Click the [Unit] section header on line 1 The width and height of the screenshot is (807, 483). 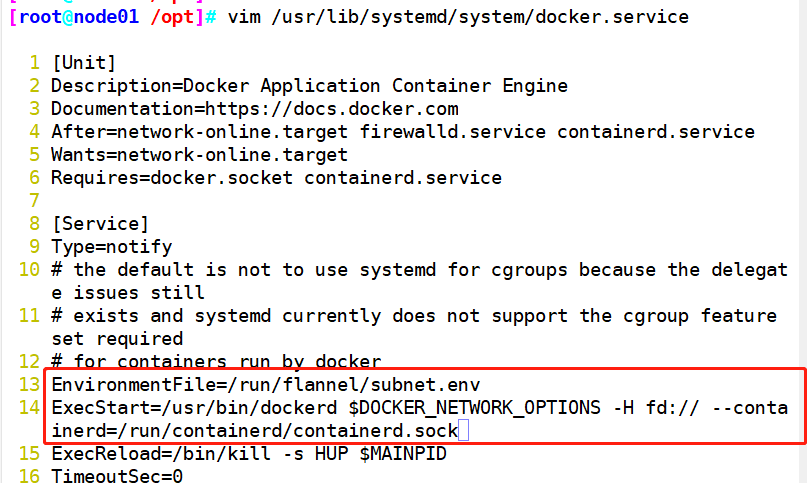coord(84,63)
